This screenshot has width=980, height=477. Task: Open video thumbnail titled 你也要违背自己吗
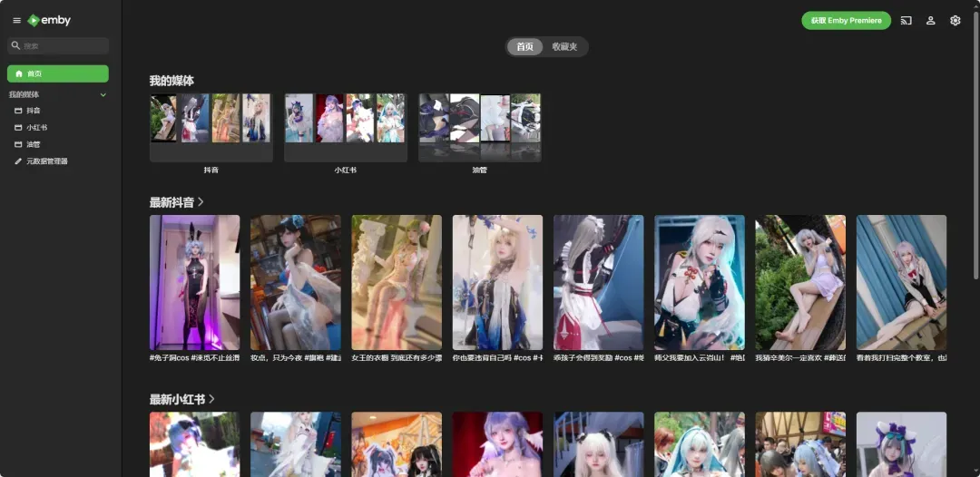point(497,282)
